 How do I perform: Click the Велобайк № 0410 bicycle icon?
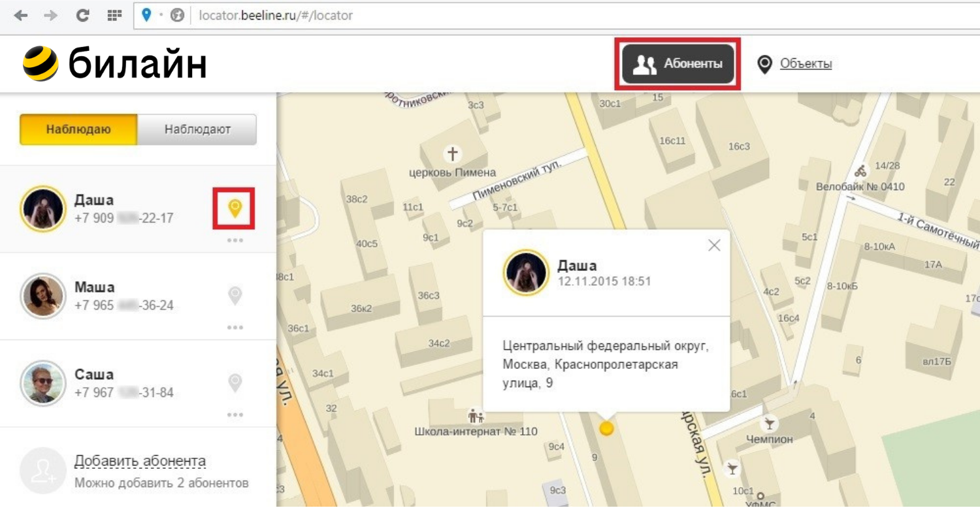pyautogui.click(x=860, y=172)
